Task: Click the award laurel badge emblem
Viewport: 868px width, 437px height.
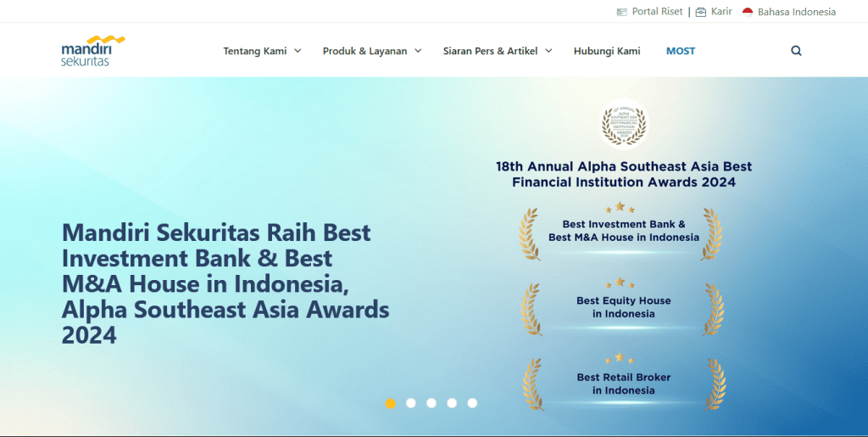Action: [624, 124]
